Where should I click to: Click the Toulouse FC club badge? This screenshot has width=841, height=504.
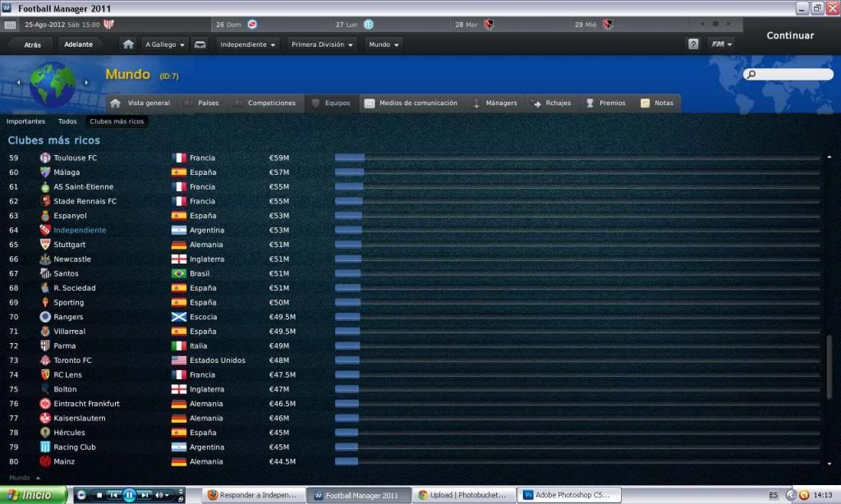click(45, 158)
